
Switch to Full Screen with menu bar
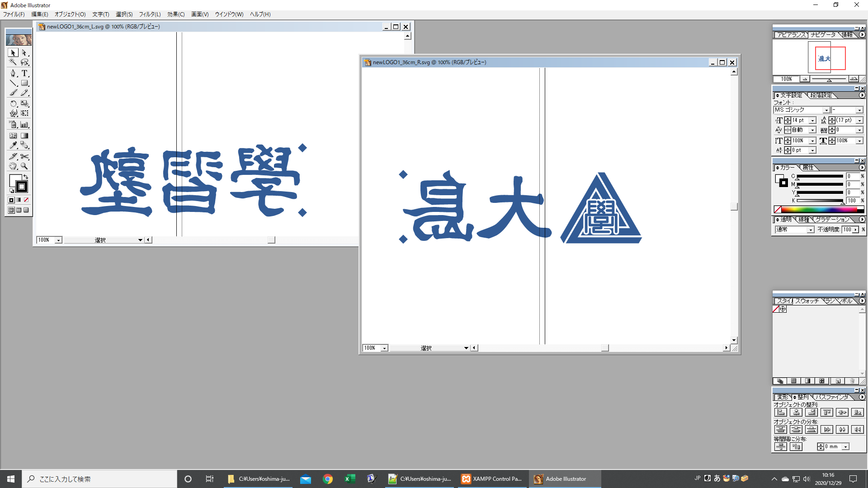(x=19, y=210)
